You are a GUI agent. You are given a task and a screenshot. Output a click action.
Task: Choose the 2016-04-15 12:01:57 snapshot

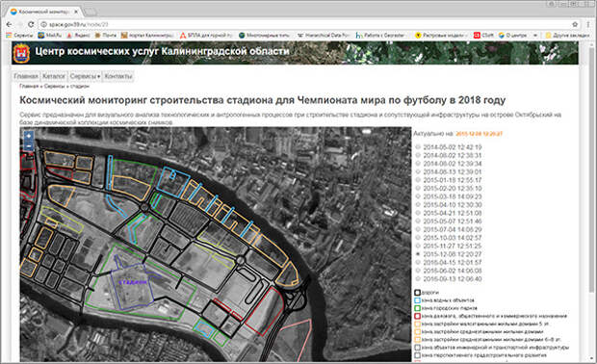click(x=418, y=262)
